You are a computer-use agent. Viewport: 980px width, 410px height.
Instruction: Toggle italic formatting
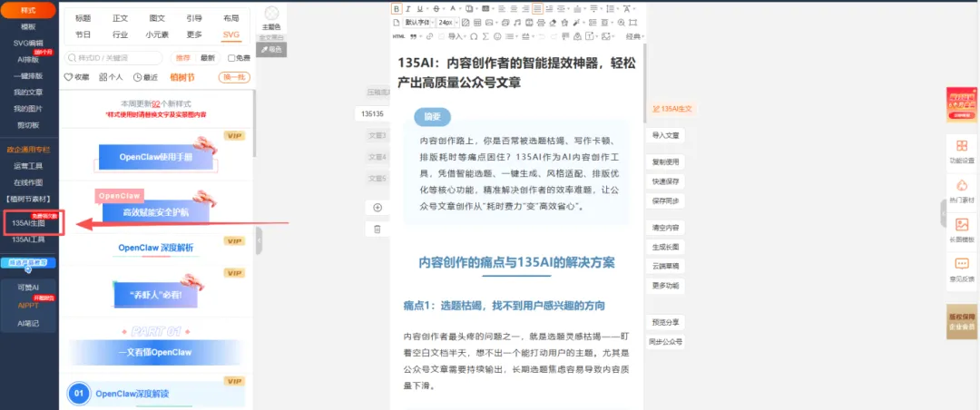pos(408,8)
